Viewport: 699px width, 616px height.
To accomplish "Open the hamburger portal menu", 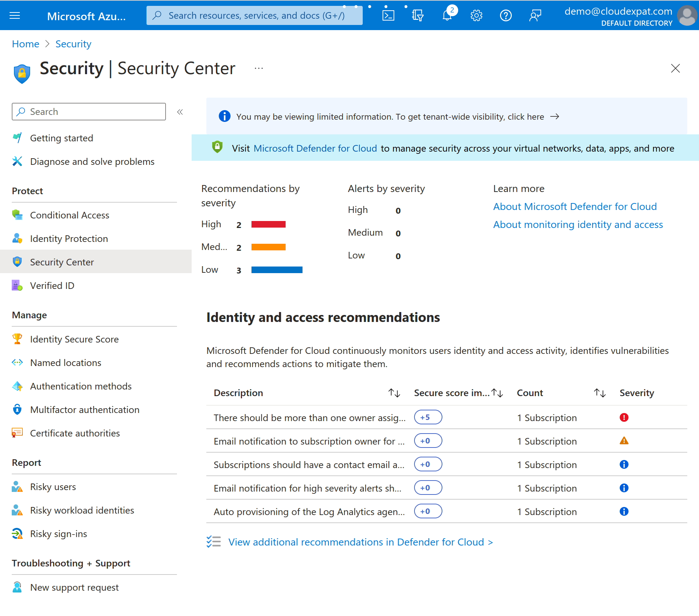I will tap(15, 15).
